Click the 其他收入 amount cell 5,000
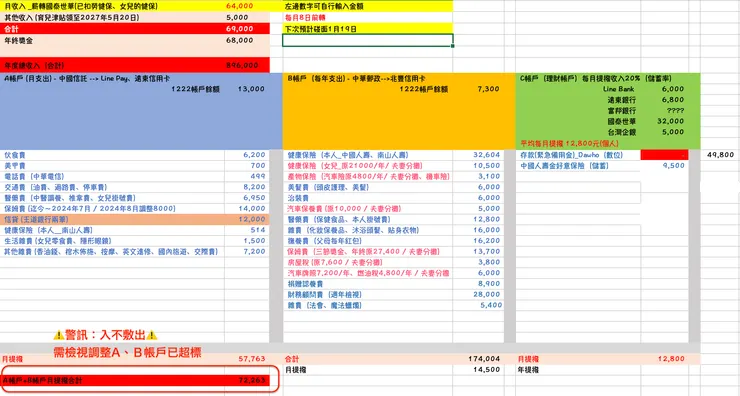 pyautogui.click(x=237, y=17)
